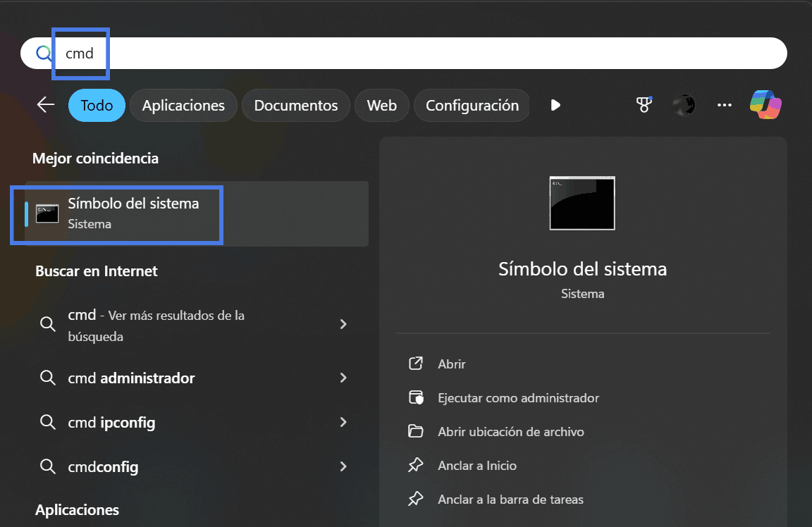The height and width of the screenshot is (527, 812).
Task: Select the Todo filter tab
Action: (x=97, y=105)
